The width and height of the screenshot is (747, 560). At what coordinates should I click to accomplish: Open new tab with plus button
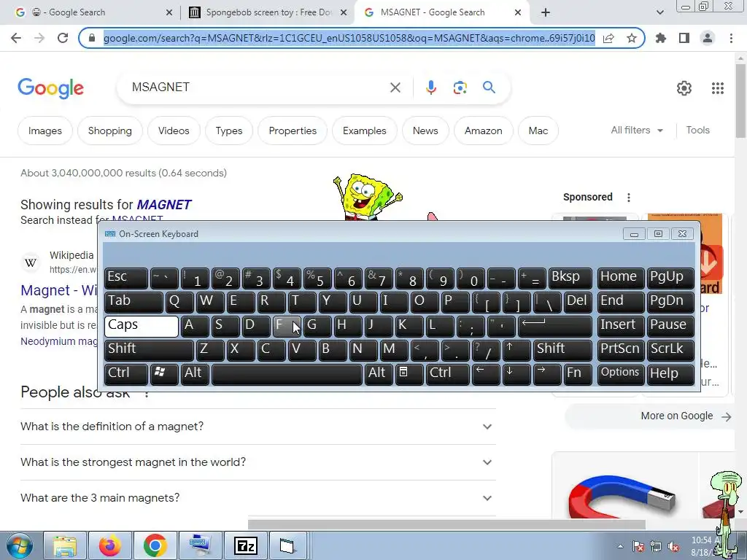pyautogui.click(x=546, y=12)
